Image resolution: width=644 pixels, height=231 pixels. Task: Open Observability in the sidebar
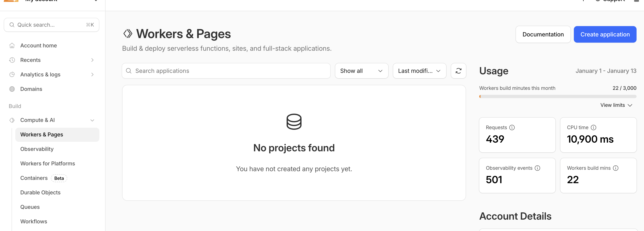(x=37, y=149)
